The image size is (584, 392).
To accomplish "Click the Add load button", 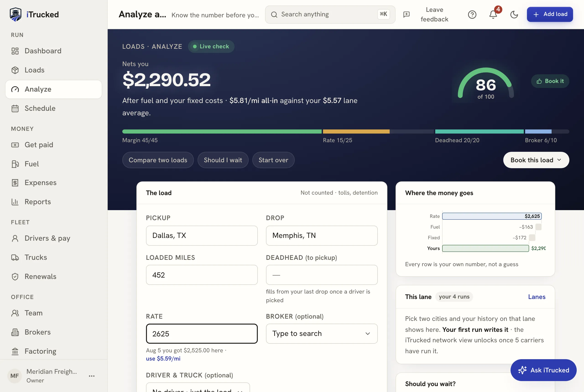I will [550, 14].
